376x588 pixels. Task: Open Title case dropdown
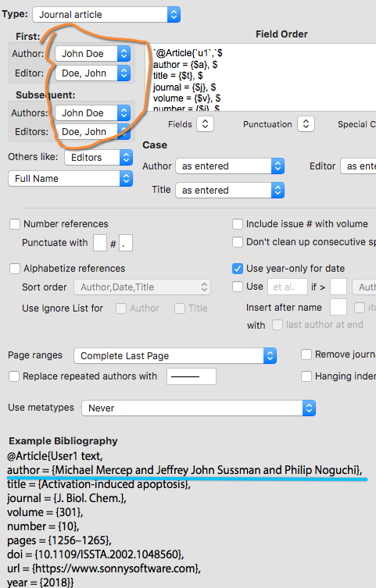click(x=230, y=190)
